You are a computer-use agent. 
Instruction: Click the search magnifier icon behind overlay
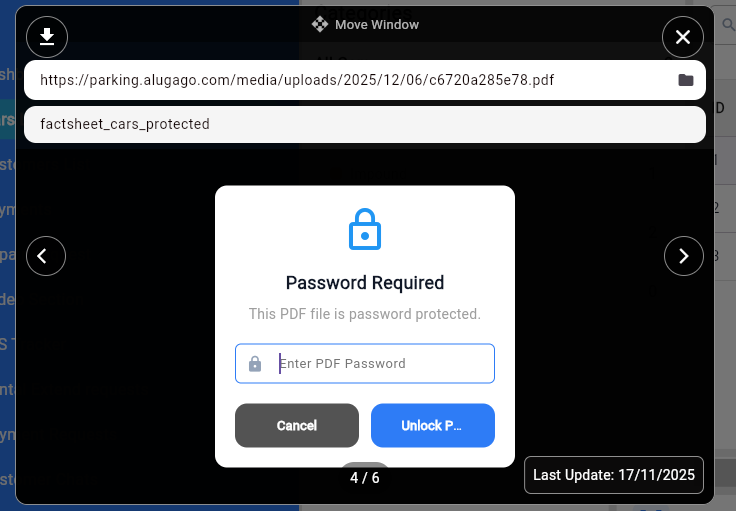(727, 25)
